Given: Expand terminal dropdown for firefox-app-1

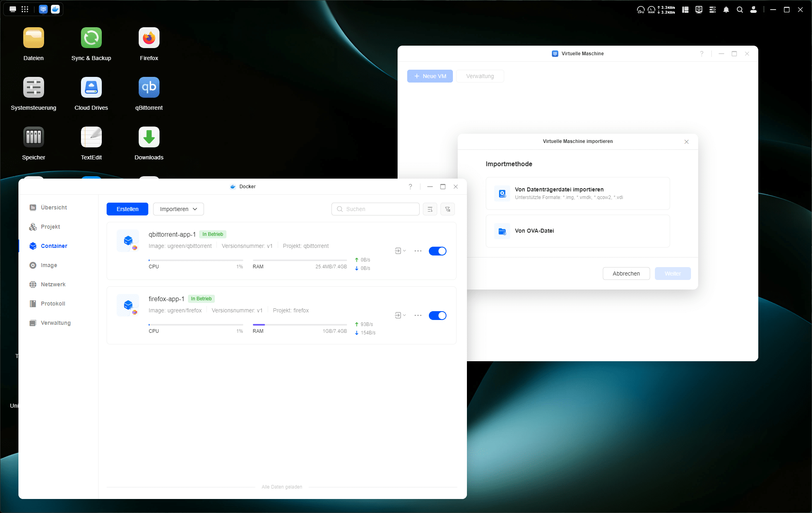Looking at the screenshot, I should [400, 316].
